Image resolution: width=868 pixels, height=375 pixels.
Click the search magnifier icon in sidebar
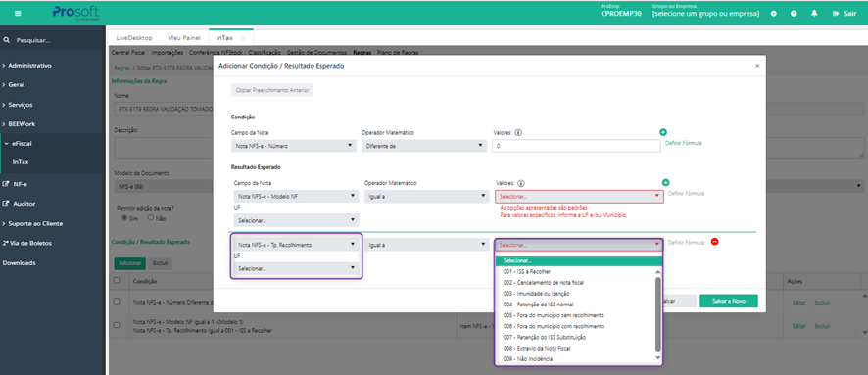point(7,40)
